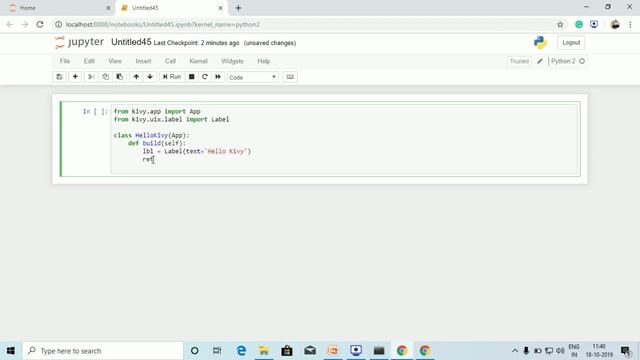Open Task View on taskbar
This screenshot has height=360, width=640.
[x=217, y=351]
